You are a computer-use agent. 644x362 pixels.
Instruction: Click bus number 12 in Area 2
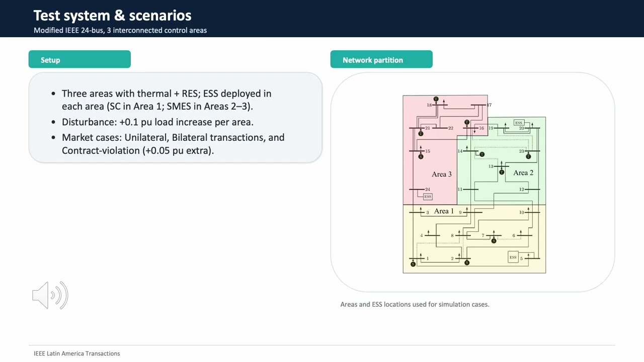coord(521,190)
